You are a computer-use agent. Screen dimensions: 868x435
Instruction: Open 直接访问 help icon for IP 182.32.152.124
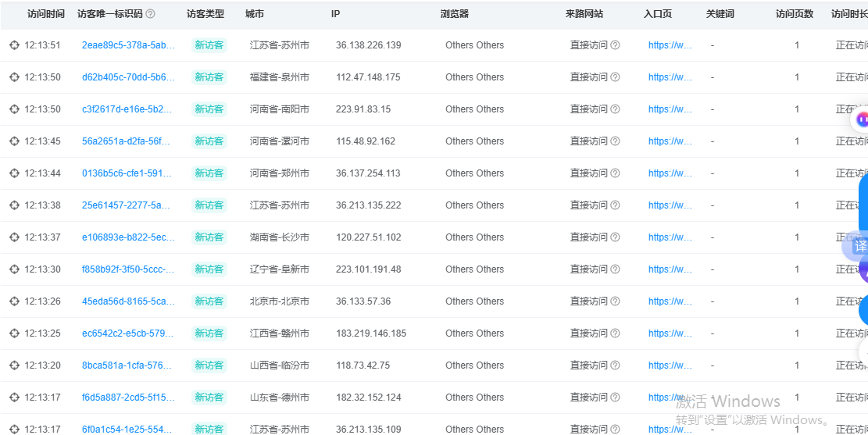615,398
